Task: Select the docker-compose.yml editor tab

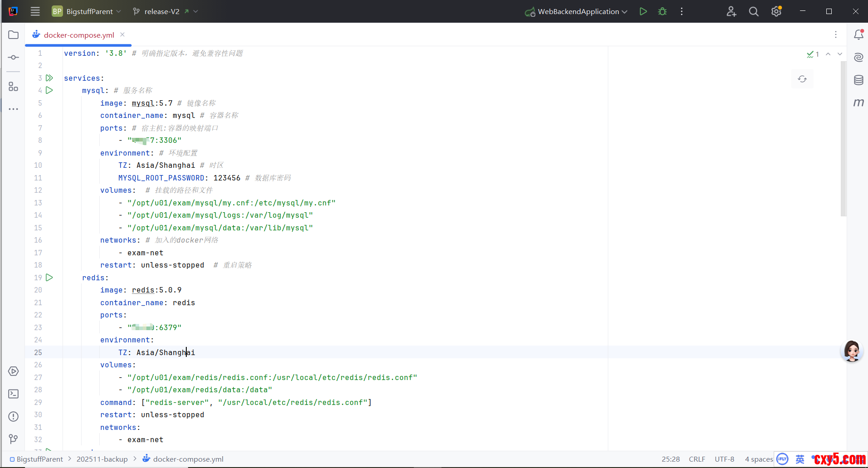Action: 78,35
